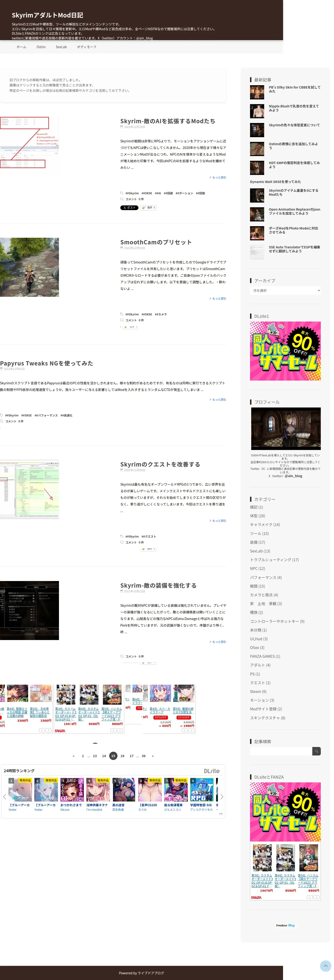Open recent post Dynamic Wait SKSEを使ってみた
Screen dimensions: 334x980
tap(276, 182)
